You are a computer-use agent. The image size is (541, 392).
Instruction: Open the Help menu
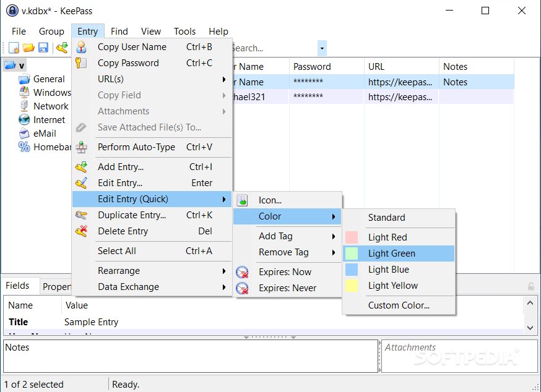coord(219,32)
